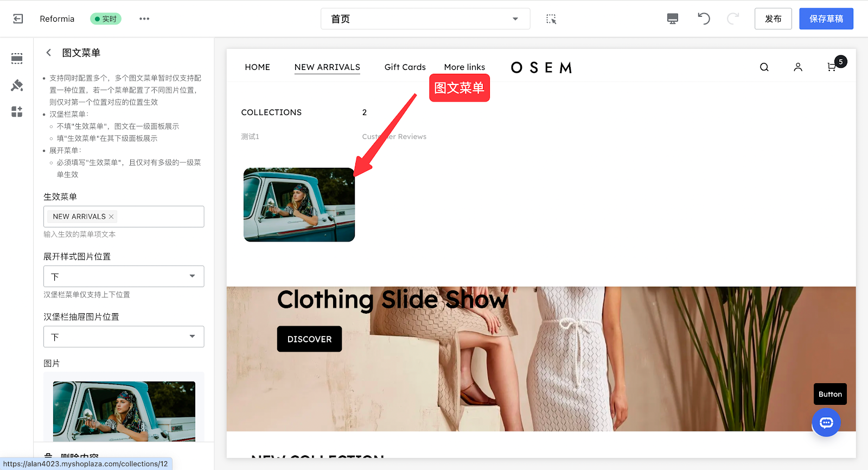
Task: Click the 发布 publish button
Action: click(773, 19)
